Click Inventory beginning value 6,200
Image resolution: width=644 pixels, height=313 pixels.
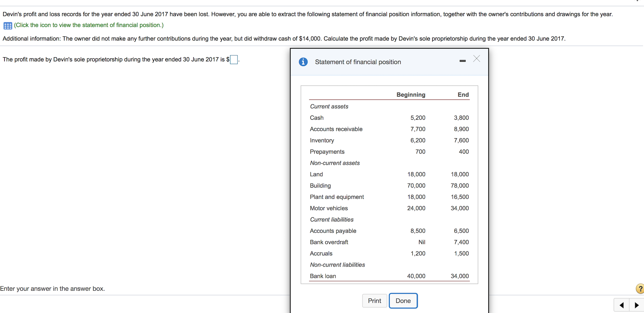click(x=418, y=140)
